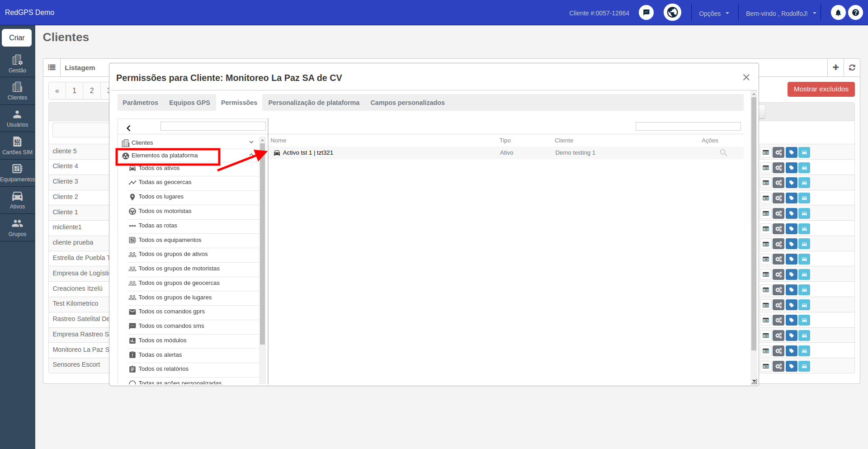The image size is (868, 449).
Task: Open the Bem-vindo RodolfoJ user menu
Action: pos(781,13)
